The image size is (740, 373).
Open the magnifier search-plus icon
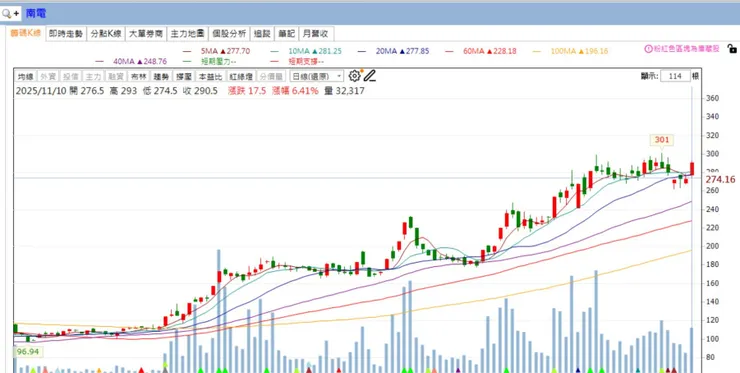(10, 13)
